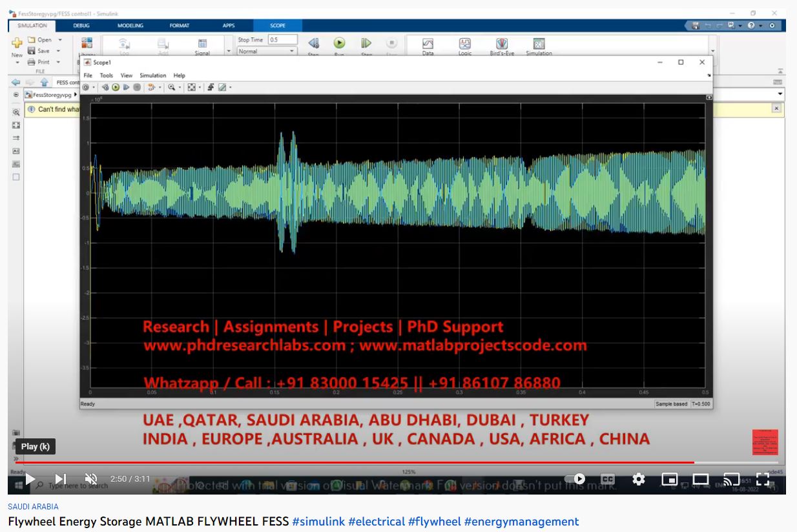Click the #simulink hashtag link
Viewport: 797px width, 532px height.
pos(318,522)
